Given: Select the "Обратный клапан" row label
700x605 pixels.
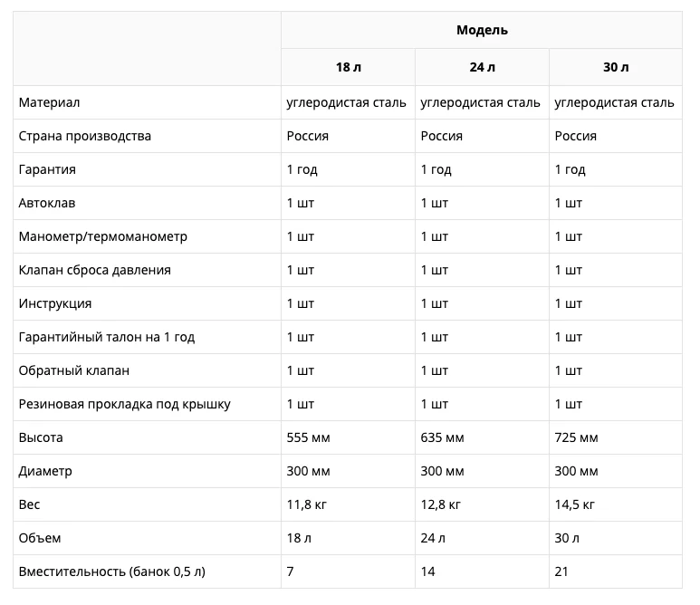Looking at the screenshot, I should click(x=73, y=370).
